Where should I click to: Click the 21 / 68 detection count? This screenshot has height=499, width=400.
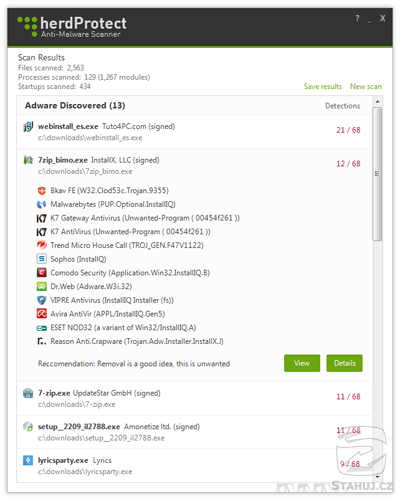pyautogui.click(x=348, y=130)
